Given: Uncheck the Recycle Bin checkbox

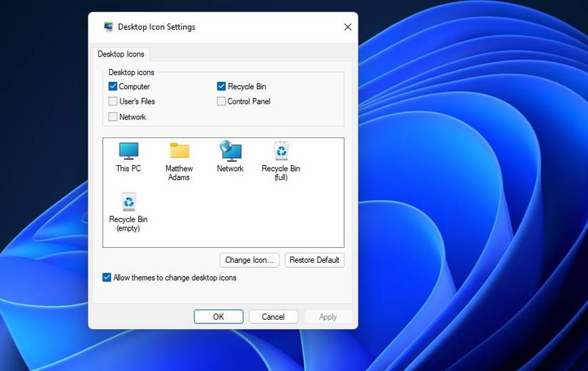Looking at the screenshot, I should point(221,87).
